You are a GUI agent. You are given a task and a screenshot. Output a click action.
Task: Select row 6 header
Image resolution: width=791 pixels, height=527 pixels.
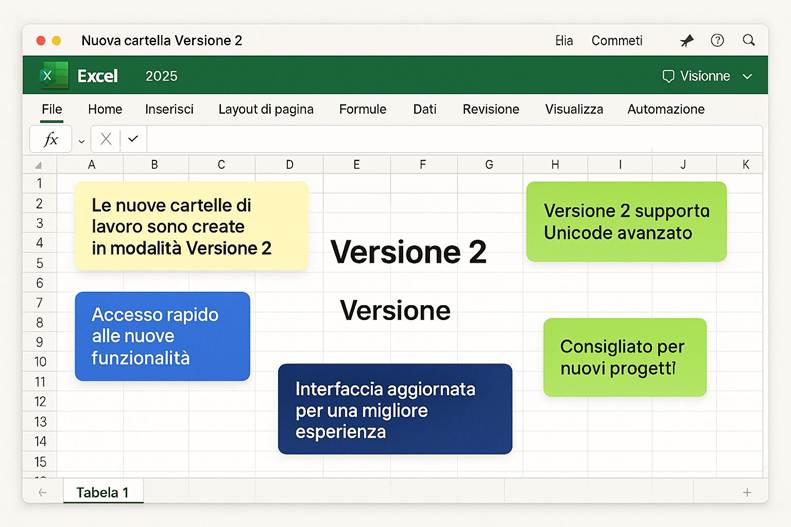point(39,283)
